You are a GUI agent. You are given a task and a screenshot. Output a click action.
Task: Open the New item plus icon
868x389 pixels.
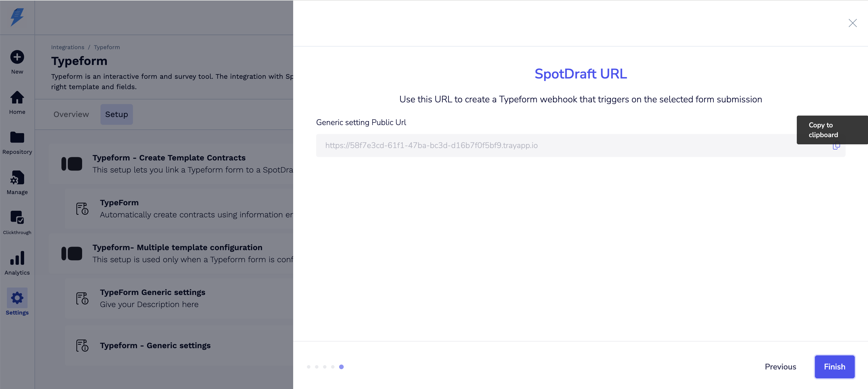point(17,57)
